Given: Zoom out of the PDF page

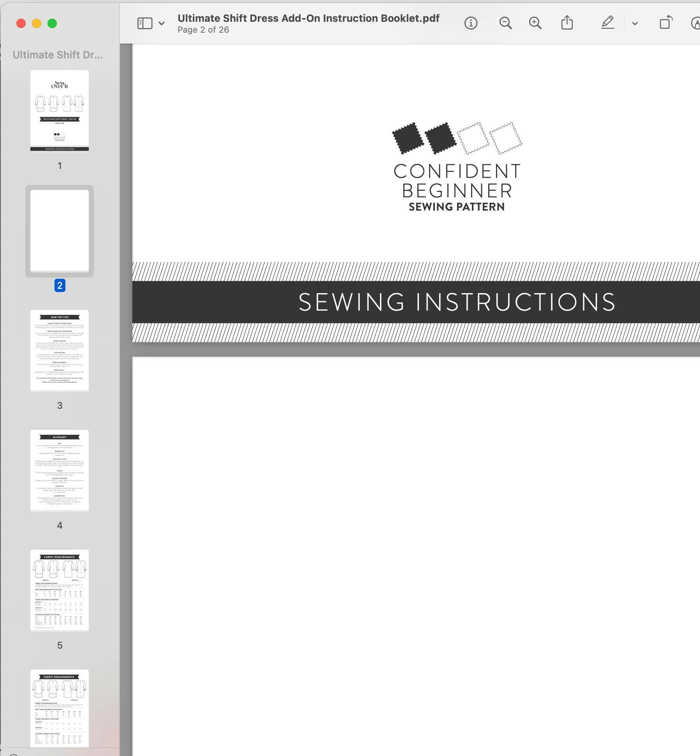Looking at the screenshot, I should coord(505,23).
